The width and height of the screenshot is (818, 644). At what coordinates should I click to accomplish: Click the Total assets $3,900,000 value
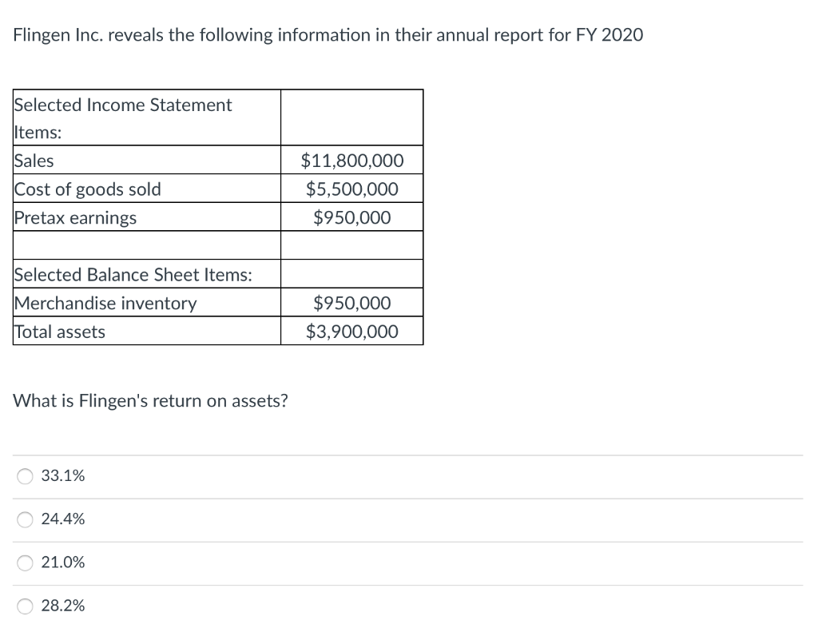click(x=352, y=331)
